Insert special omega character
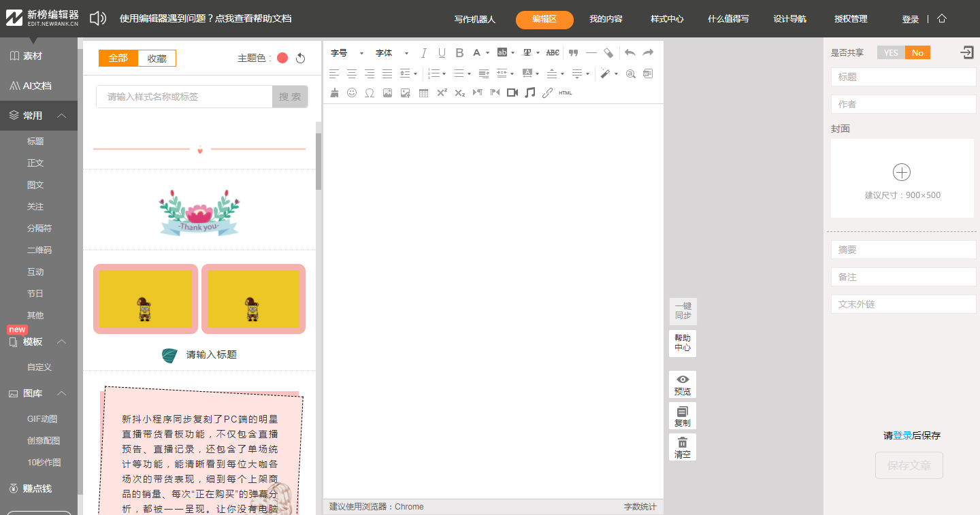The width and height of the screenshot is (980, 515). [x=370, y=93]
